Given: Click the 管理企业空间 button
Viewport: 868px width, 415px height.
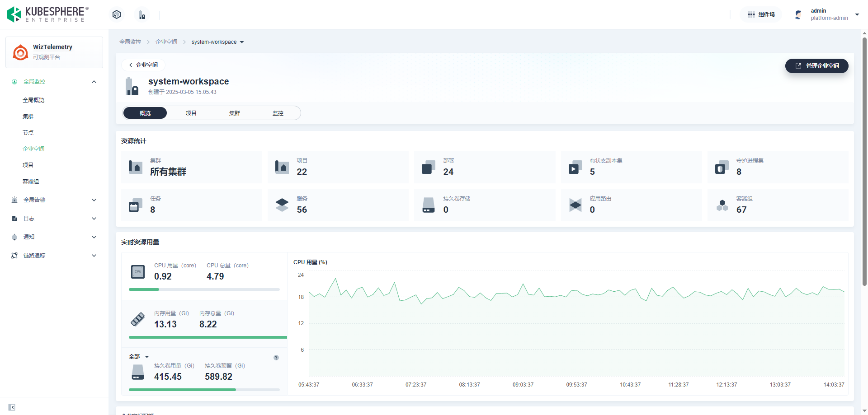Looking at the screenshot, I should click(x=816, y=66).
